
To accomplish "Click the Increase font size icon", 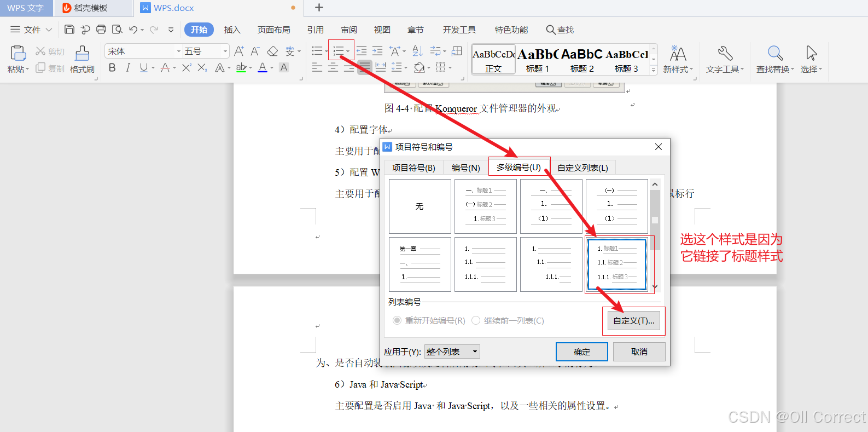I will 238,51.
